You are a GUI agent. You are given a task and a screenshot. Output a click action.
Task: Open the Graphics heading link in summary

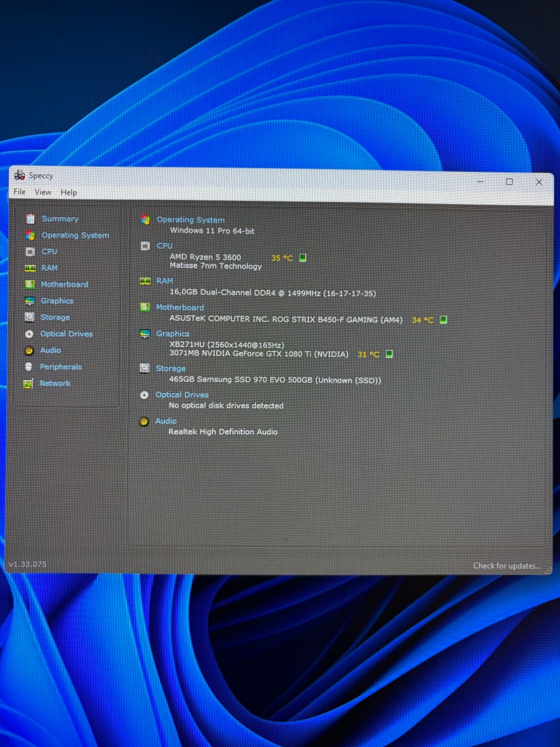[173, 333]
